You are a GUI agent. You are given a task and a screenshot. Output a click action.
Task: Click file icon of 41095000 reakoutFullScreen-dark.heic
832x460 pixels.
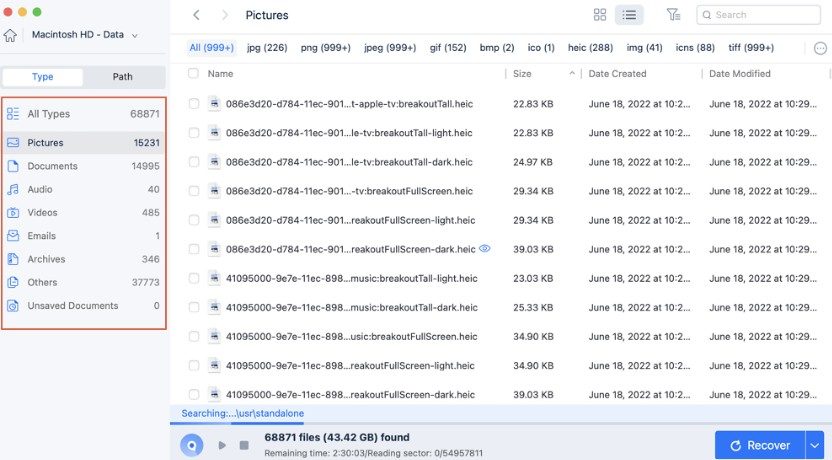(214, 394)
